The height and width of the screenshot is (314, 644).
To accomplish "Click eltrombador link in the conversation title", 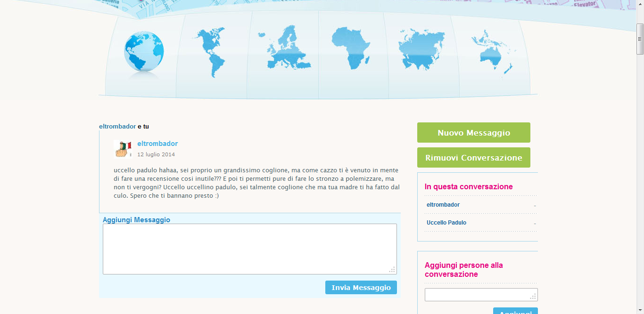I will 117,127.
